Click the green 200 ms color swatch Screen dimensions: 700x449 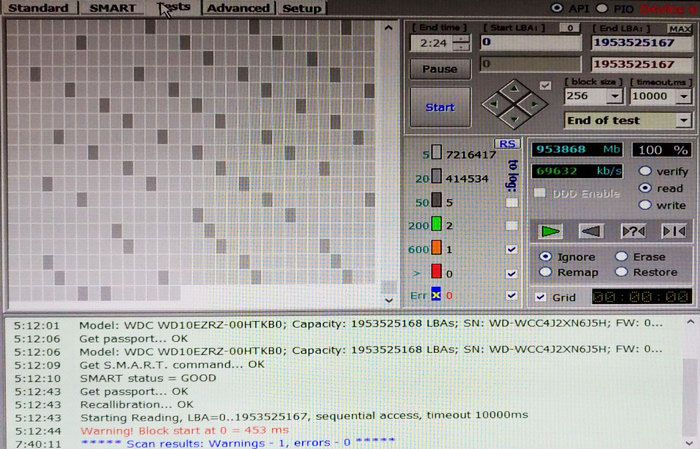click(x=436, y=225)
